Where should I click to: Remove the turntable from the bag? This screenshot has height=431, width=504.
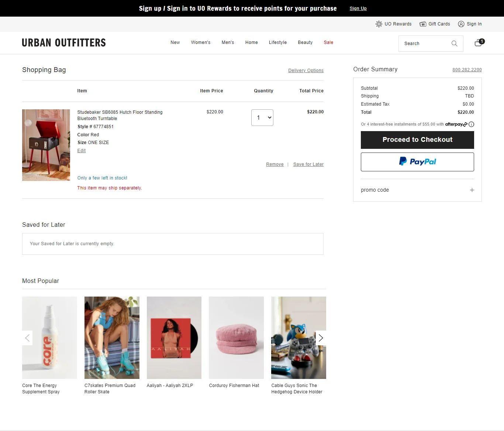pos(275,164)
